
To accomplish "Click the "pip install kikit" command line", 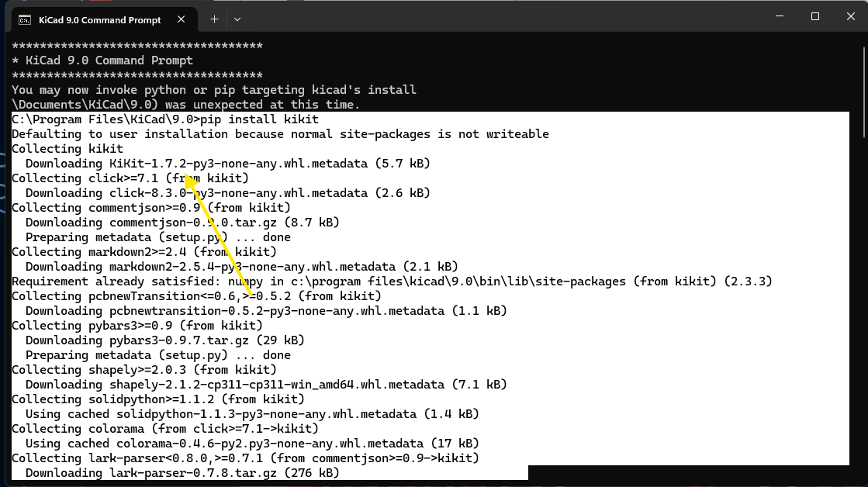I will click(164, 119).
